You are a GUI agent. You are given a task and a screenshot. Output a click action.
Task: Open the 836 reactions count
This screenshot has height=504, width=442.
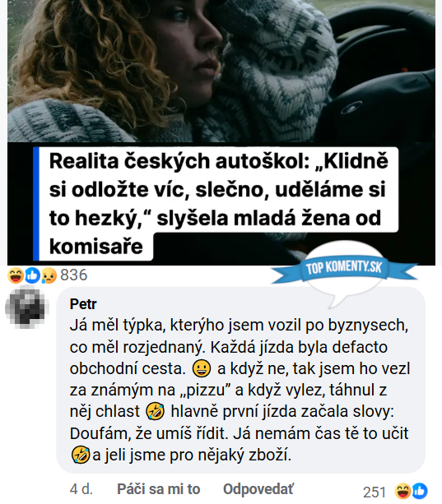coord(74,275)
